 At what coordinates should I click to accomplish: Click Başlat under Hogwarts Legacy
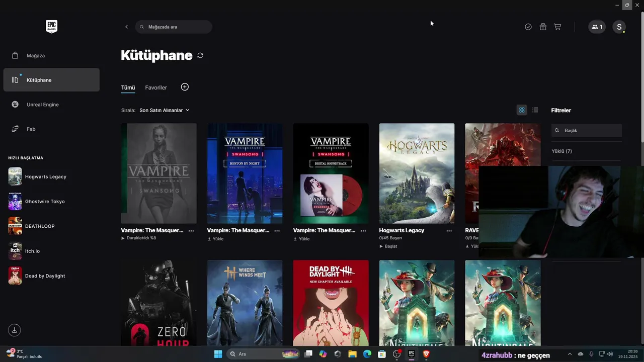388,246
